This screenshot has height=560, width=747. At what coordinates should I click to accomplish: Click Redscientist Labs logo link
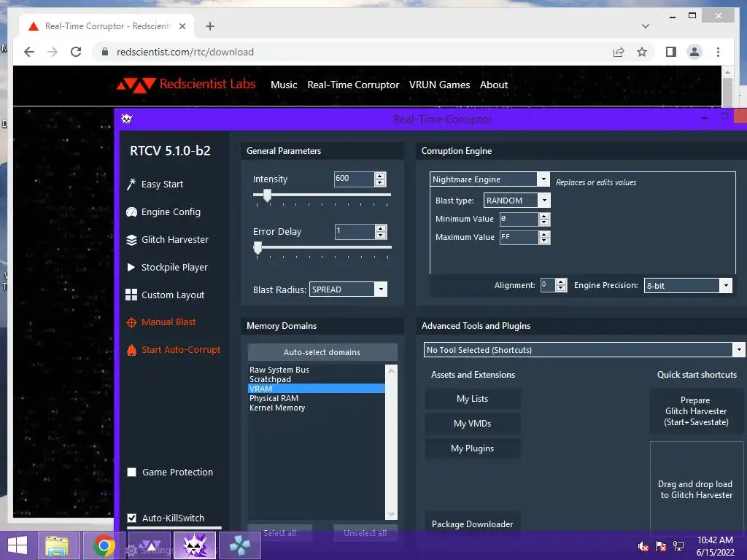[186, 85]
